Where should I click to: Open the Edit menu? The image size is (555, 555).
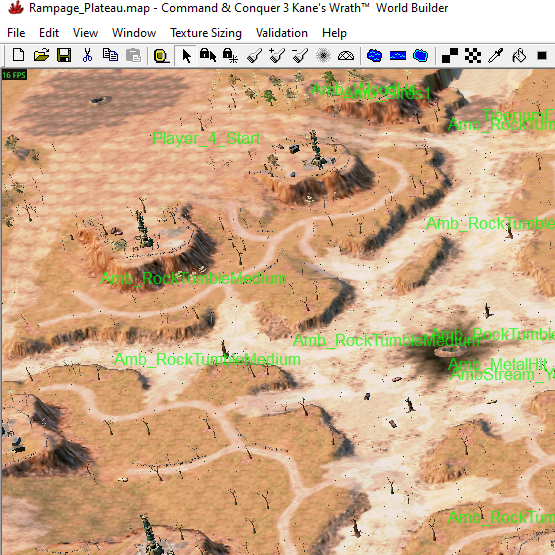point(49,33)
